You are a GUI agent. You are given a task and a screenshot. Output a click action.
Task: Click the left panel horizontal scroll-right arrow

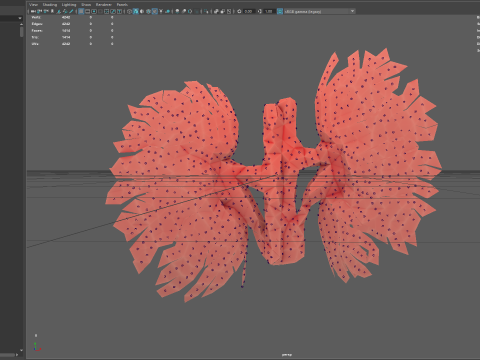(17, 355)
